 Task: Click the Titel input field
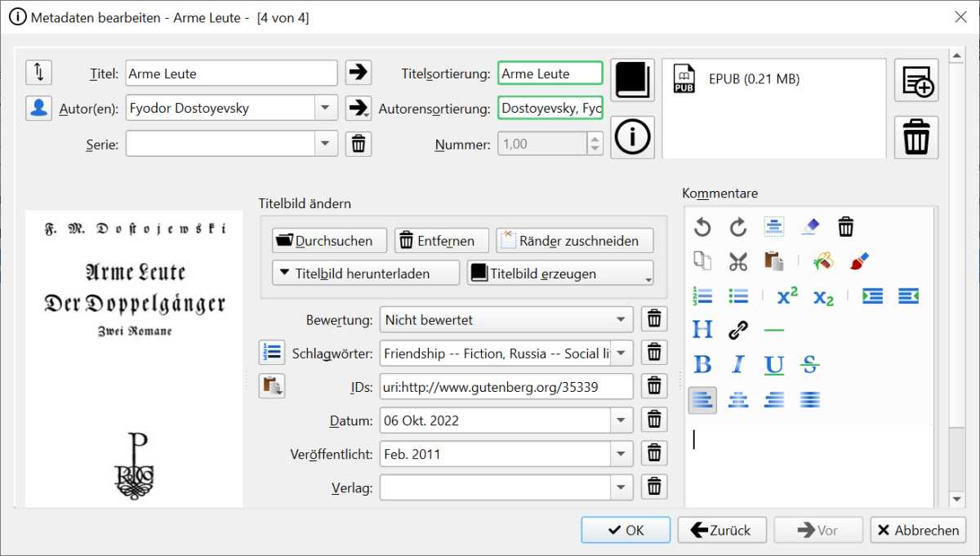point(231,73)
